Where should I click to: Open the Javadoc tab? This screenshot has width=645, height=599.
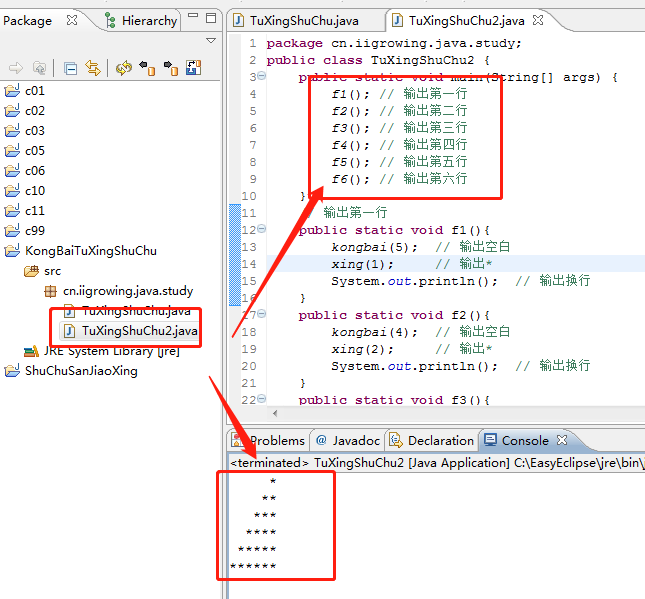348,441
